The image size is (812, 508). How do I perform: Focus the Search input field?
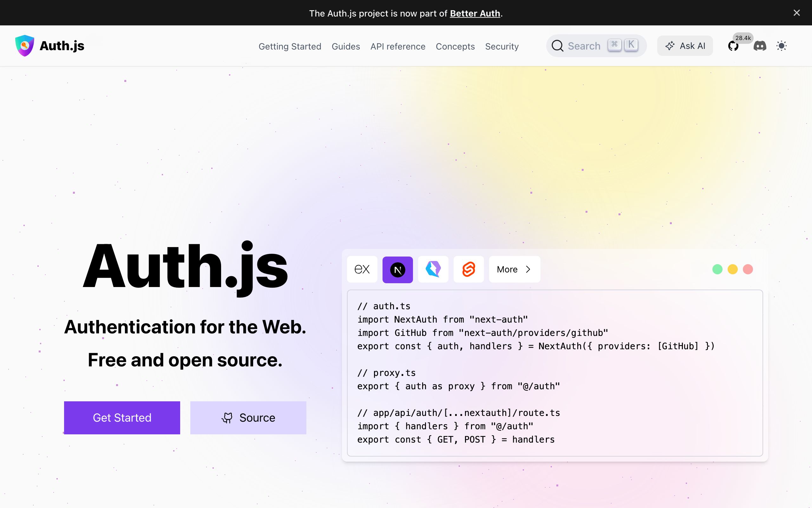596,46
